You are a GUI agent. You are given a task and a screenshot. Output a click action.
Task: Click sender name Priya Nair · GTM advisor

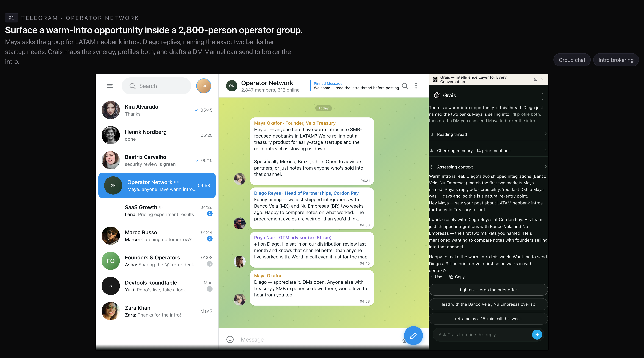[293, 237]
